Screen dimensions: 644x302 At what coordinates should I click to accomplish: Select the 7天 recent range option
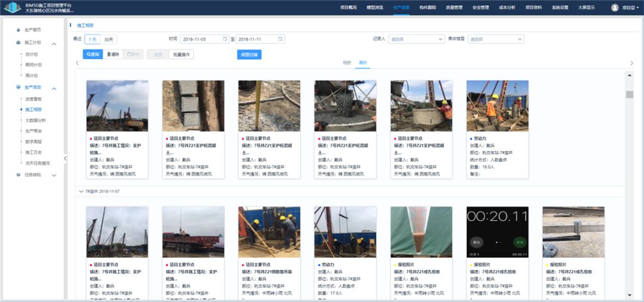pyautogui.click(x=92, y=39)
